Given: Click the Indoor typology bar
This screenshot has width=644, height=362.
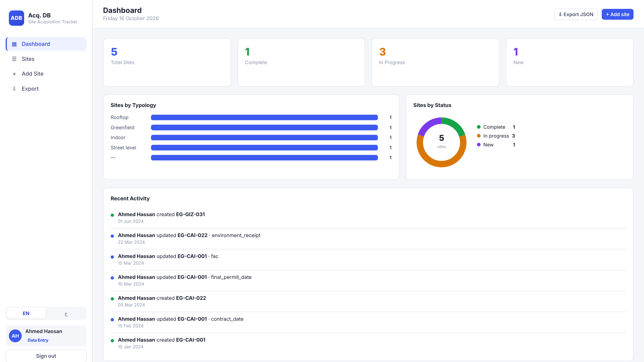Looking at the screenshot, I should 264,138.
